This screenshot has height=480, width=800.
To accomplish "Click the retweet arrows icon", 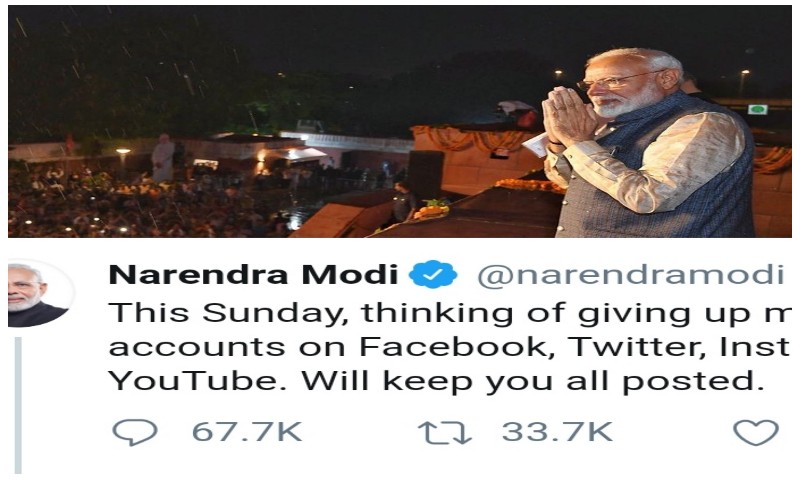I will (445, 432).
